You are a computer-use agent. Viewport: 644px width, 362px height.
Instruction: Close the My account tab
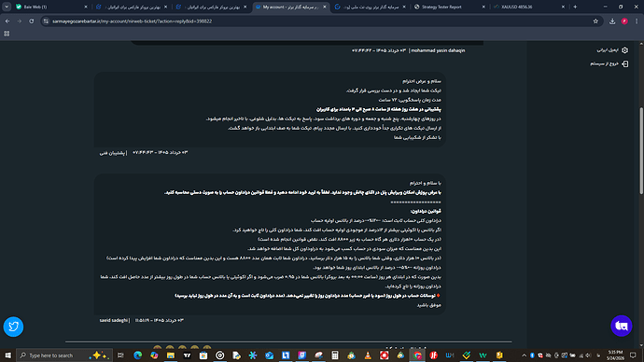tap(325, 7)
